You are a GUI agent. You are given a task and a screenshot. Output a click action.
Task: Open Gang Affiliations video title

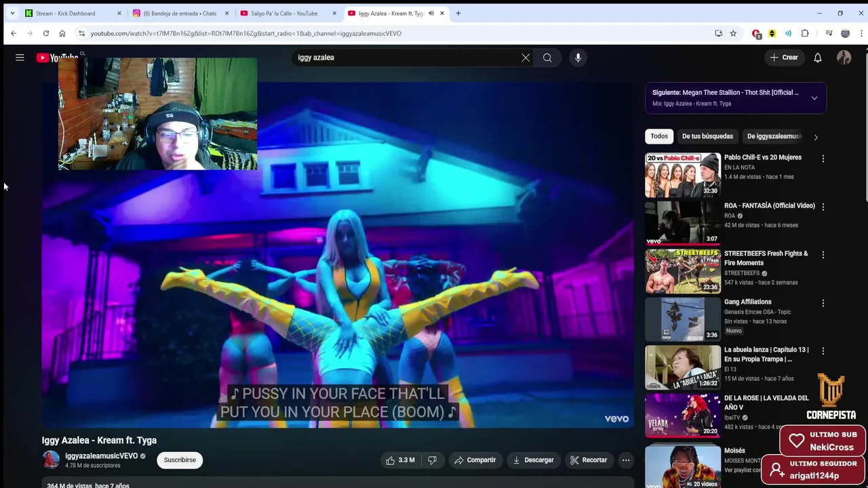click(747, 302)
